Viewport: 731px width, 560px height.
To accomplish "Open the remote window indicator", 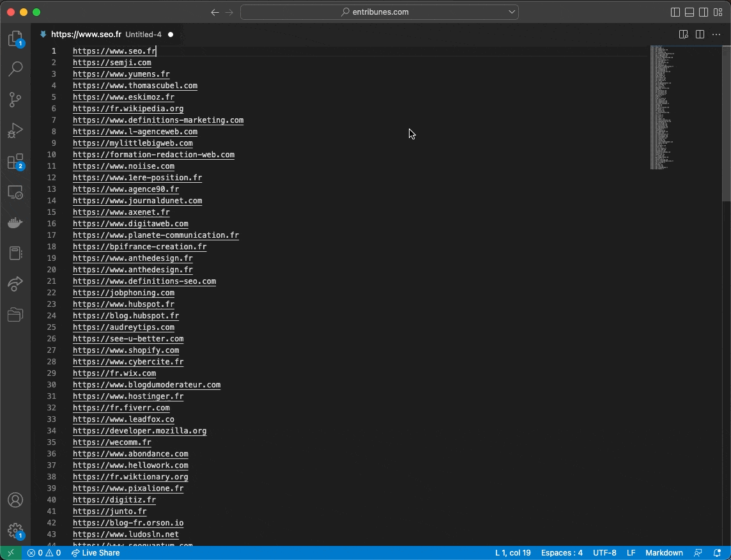I will click(x=11, y=553).
